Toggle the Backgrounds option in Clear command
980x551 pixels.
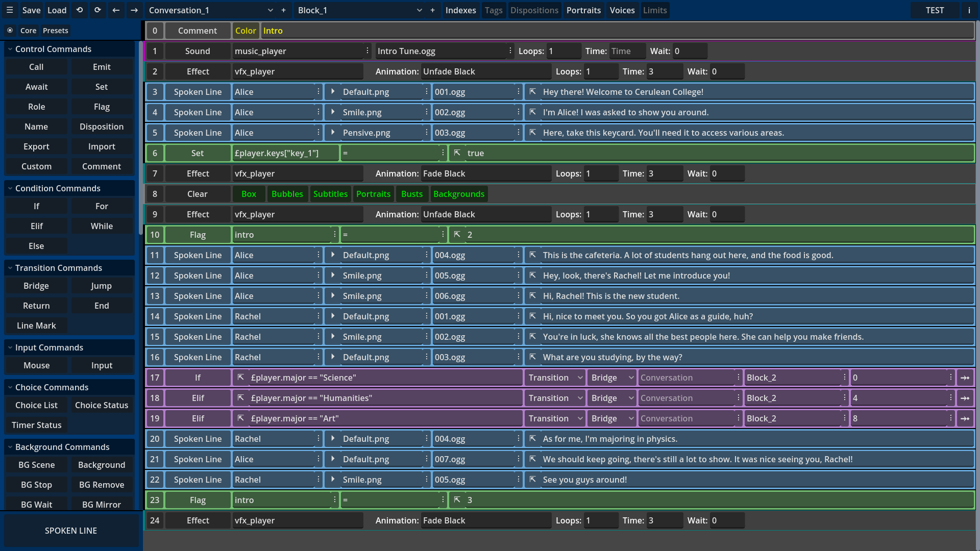[x=458, y=194]
